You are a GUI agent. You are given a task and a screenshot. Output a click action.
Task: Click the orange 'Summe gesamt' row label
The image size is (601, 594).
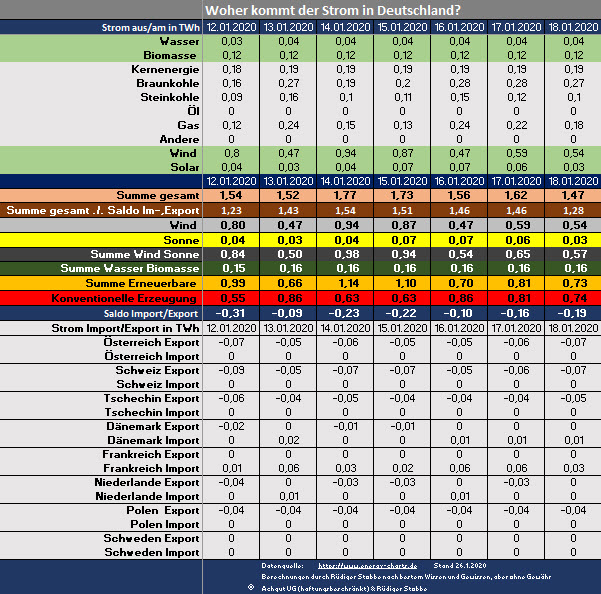(x=157, y=194)
